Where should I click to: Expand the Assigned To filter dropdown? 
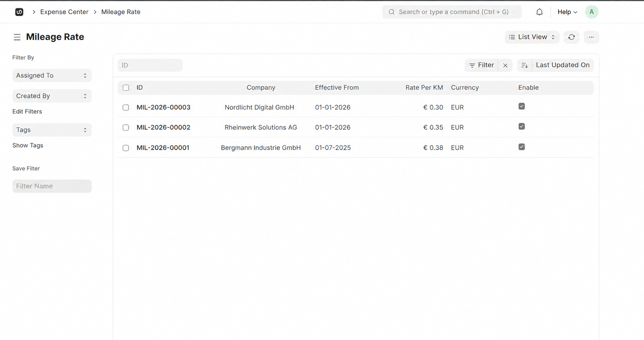(52, 75)
